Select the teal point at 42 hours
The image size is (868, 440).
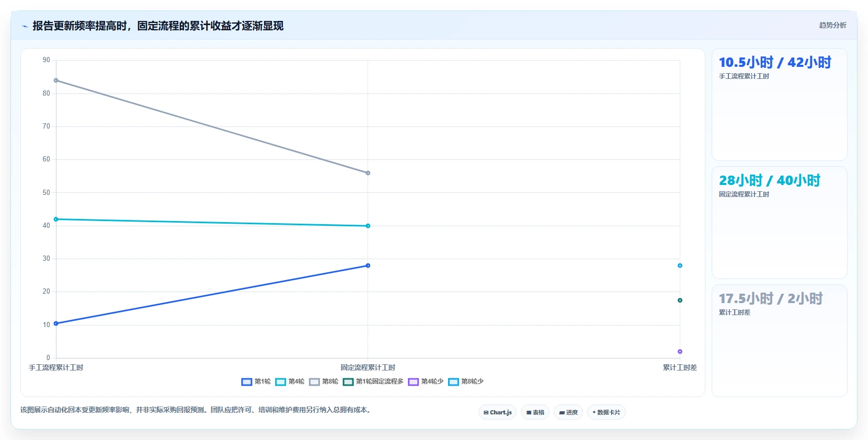click(56, 219)
